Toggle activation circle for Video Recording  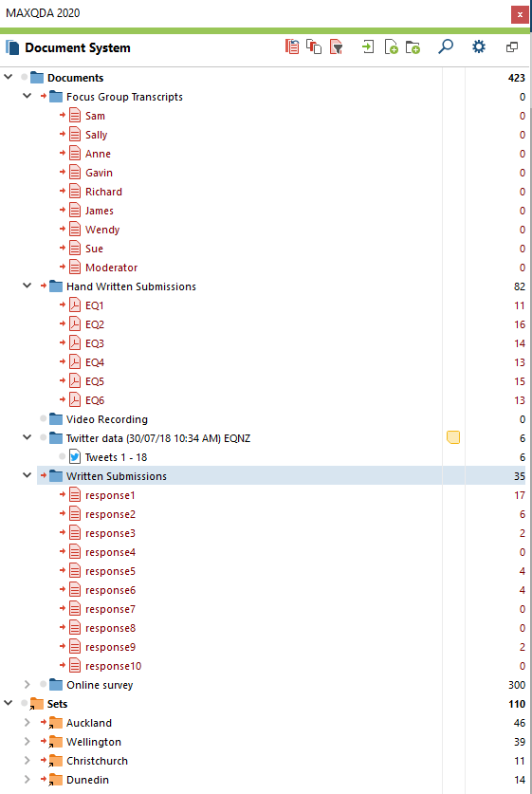pos(43,418)
